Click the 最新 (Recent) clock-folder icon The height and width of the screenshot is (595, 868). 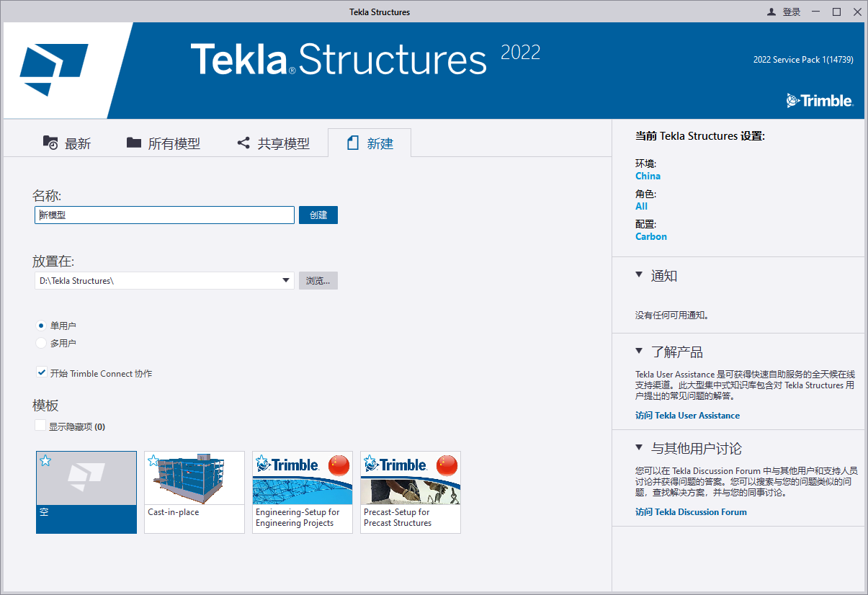[50, 142]
